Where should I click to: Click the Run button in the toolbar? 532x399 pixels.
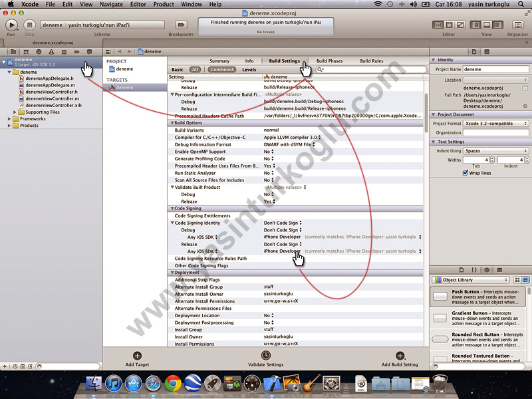11,25
